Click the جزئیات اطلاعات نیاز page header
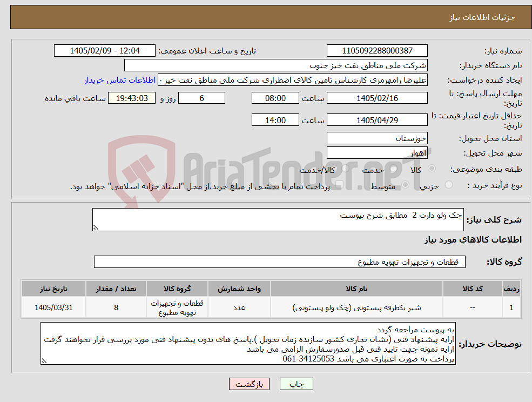 coord(482,17)
